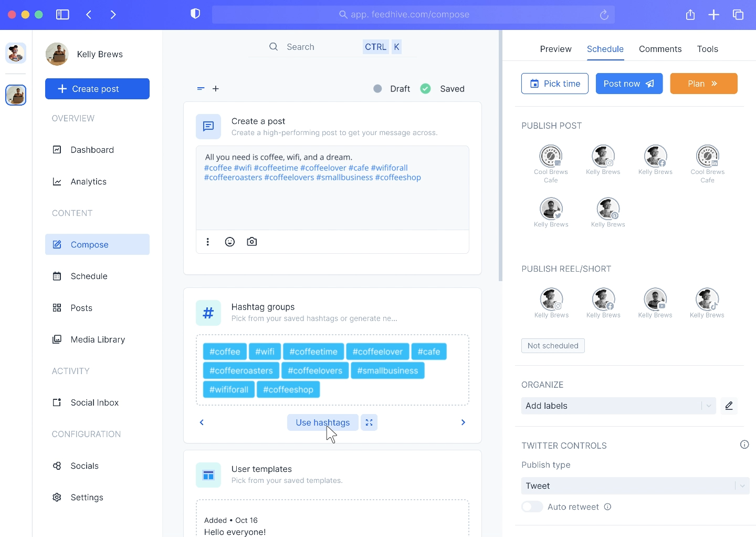This screenshot has width=756, height=537.
Task: Open the Tweet publish type dropdown
Action: (x=635, y=486)
